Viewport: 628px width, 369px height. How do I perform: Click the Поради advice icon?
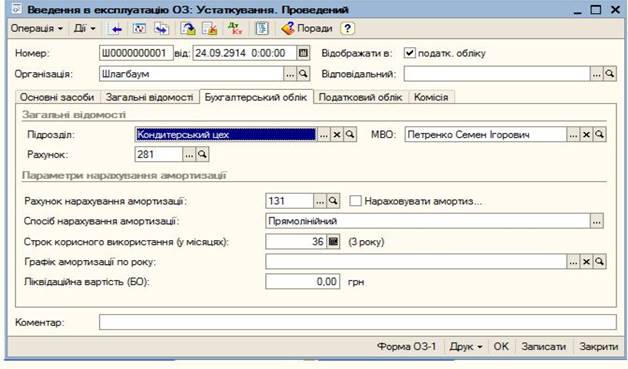pos(288,29)
